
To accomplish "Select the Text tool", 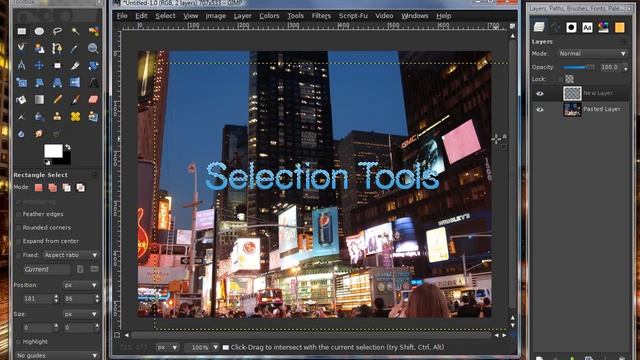I will (93, 82).
